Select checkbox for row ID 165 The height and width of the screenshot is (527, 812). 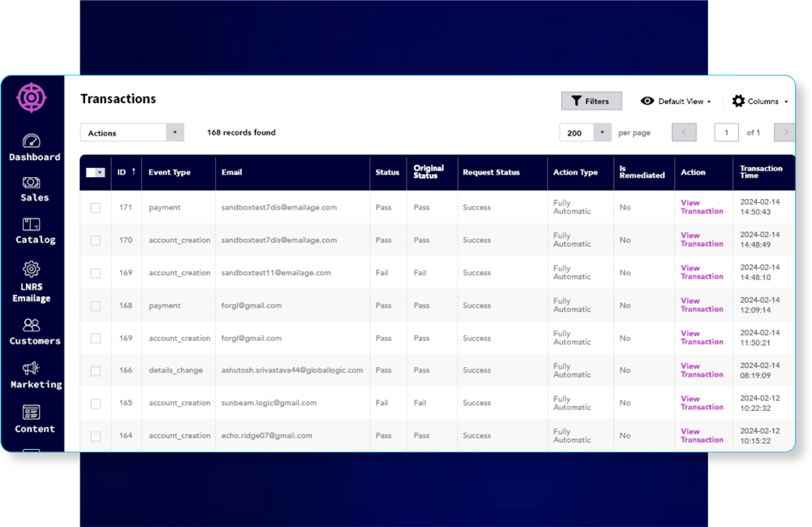click(96, 404)
